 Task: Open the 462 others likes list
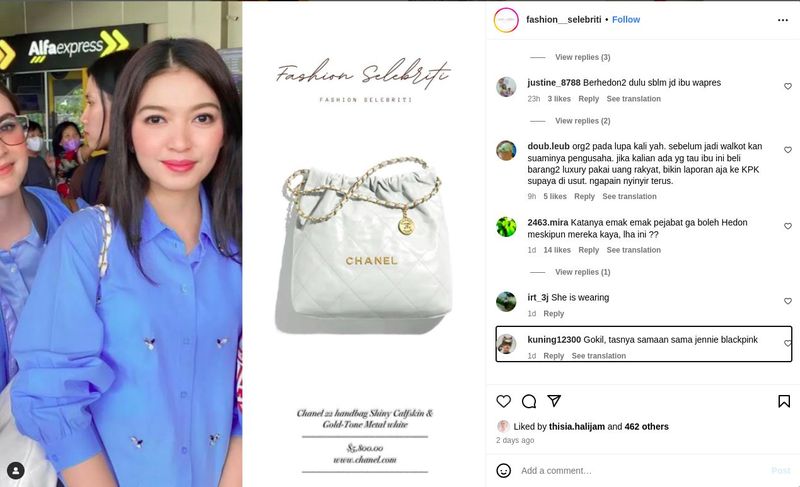(646, 426)
